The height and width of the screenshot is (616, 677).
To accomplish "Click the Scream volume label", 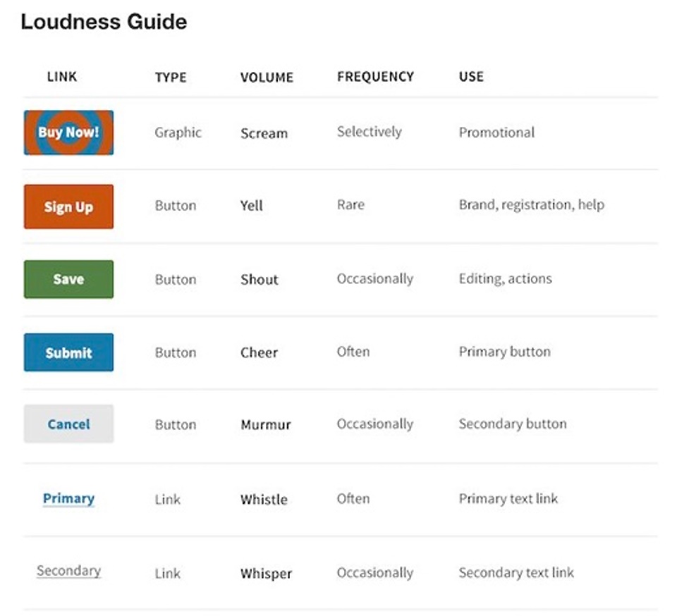I will pos(264,133).
